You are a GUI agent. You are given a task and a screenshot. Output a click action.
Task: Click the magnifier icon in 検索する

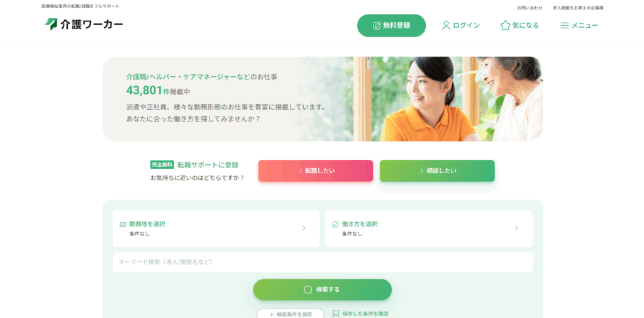coord(308,290)
